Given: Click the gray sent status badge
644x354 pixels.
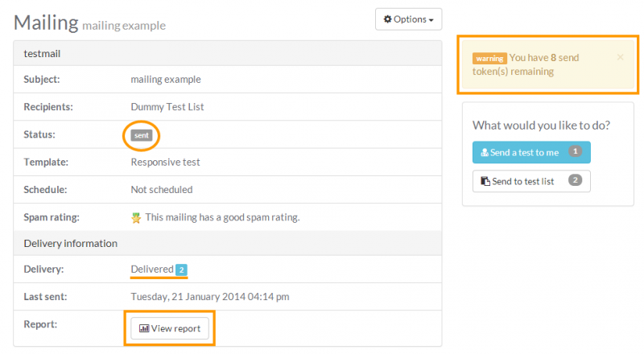Looking at the screenshot, I should point(142,135).
